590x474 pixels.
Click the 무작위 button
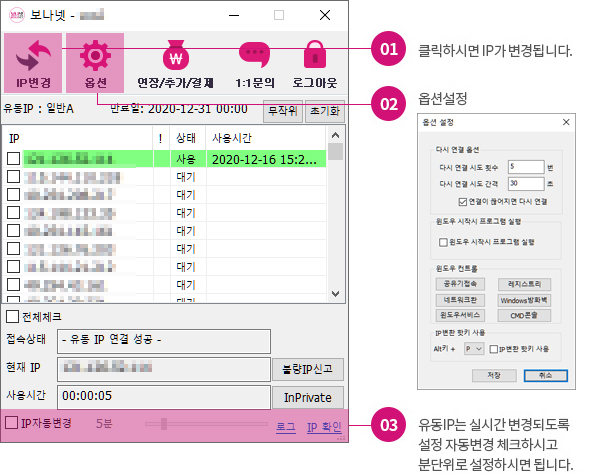[283, 111]
